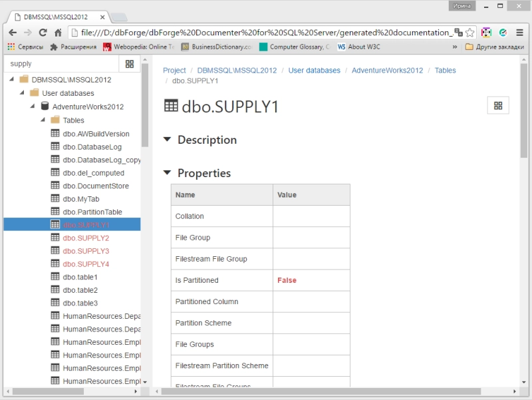Click the content horizontal scrollbar thumb

coord(321,391)
